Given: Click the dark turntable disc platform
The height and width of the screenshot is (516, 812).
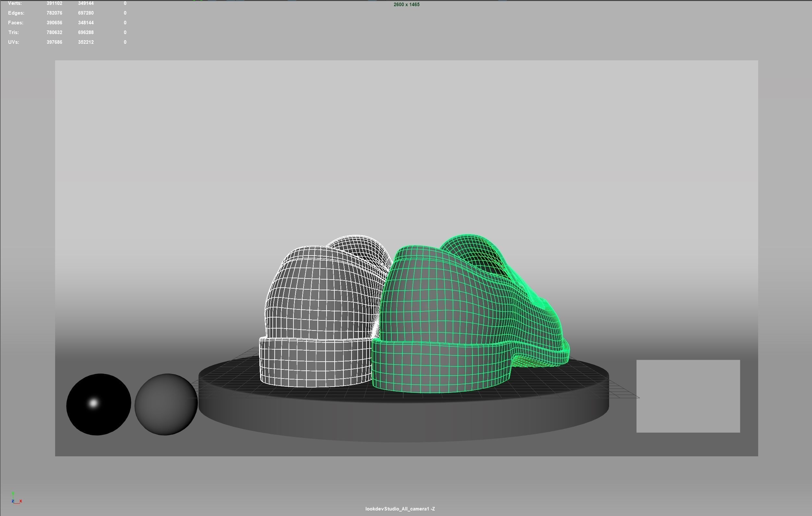Looking at the screenshot, I should 404,418.
